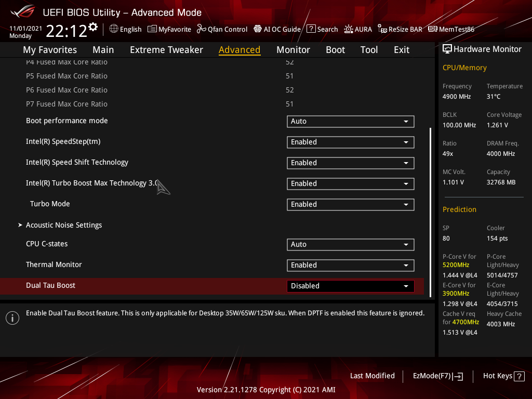
Task: Open AURA lighting icon
Action: point(349,29)
